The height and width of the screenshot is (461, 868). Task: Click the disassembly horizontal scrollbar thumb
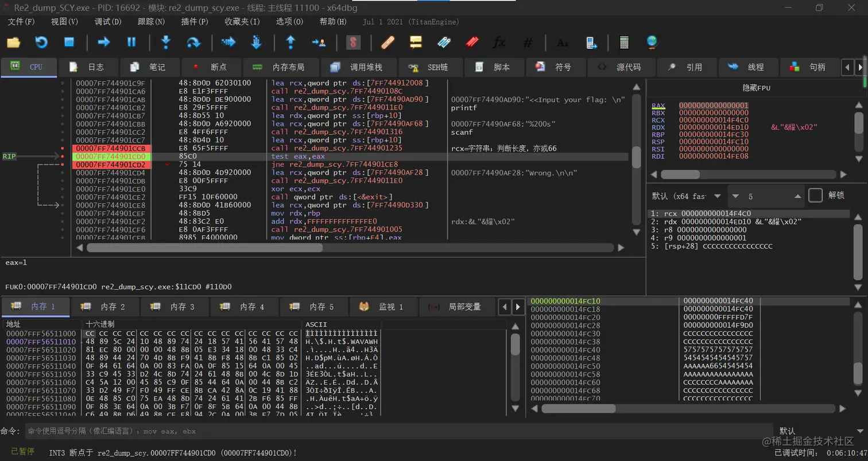(x=205, y=248)
